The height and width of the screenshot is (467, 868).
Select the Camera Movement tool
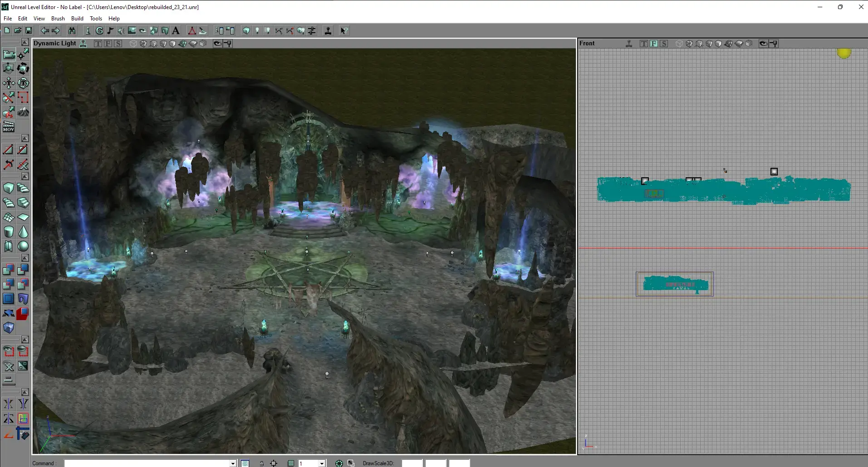[9, 54]
